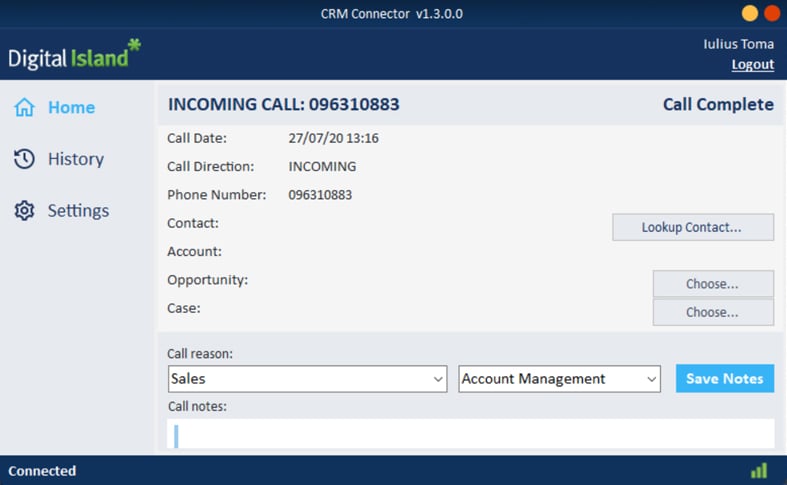Click the Digital Island logo

(74, 54)
